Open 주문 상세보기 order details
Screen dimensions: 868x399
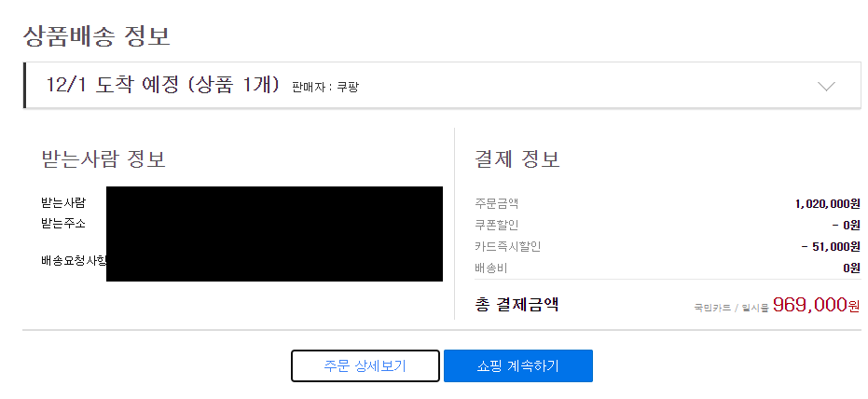point(365,365)
